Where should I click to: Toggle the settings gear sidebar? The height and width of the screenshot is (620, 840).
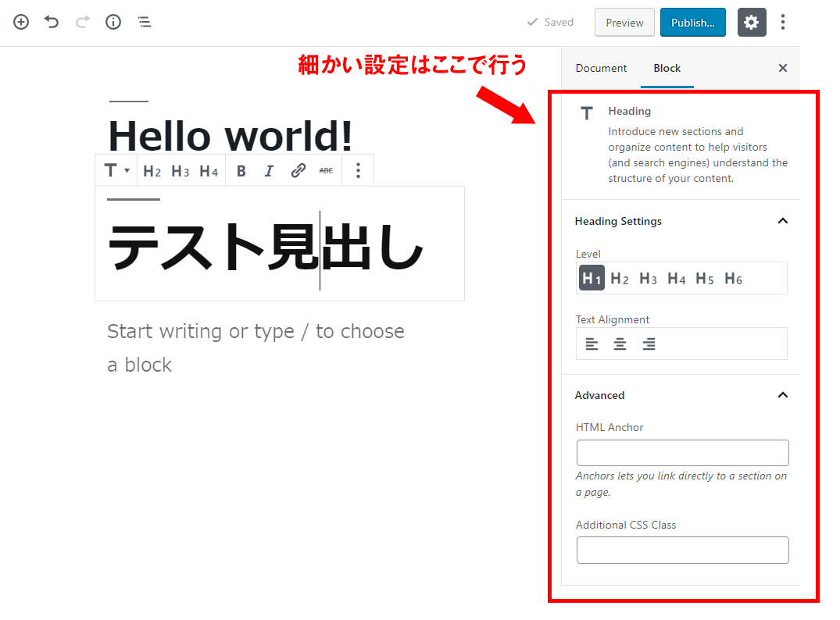751,23
